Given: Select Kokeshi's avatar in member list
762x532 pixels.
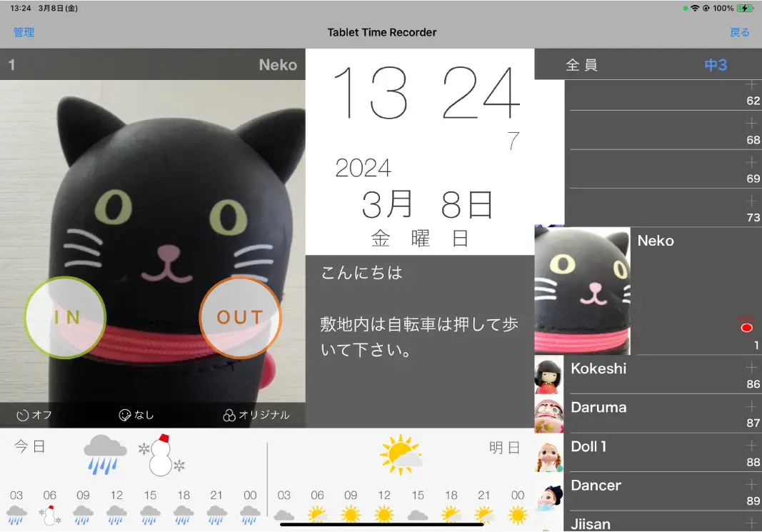Looking at the screenshot, I should (x=549, y=375).
